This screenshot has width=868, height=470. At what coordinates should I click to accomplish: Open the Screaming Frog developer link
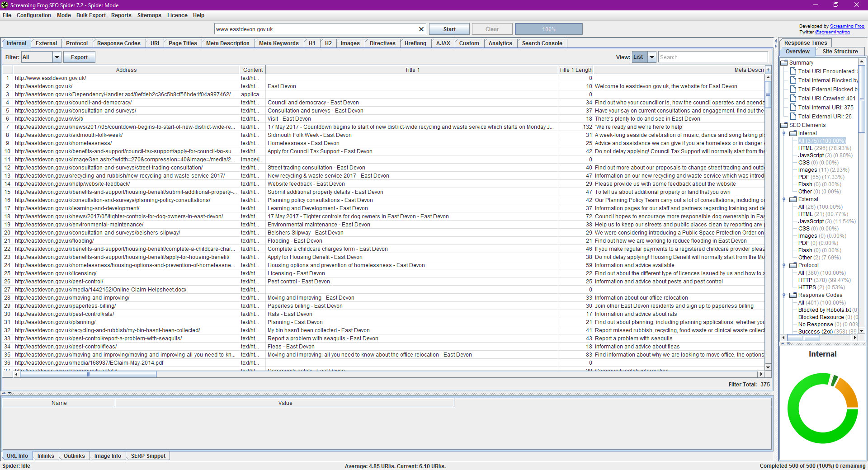coord(847,26)
